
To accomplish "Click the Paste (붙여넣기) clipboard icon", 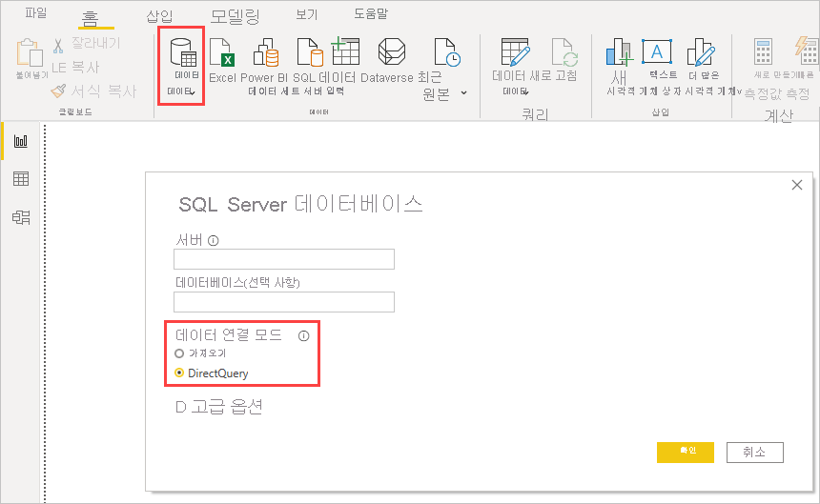I will tap(30, 52).
